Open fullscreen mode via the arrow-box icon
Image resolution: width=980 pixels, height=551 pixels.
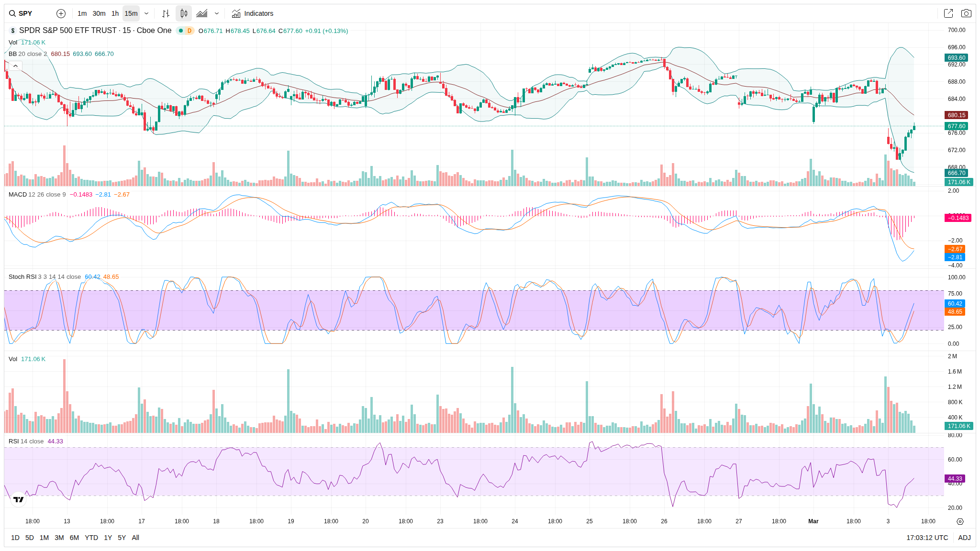[x=948, y=13]
